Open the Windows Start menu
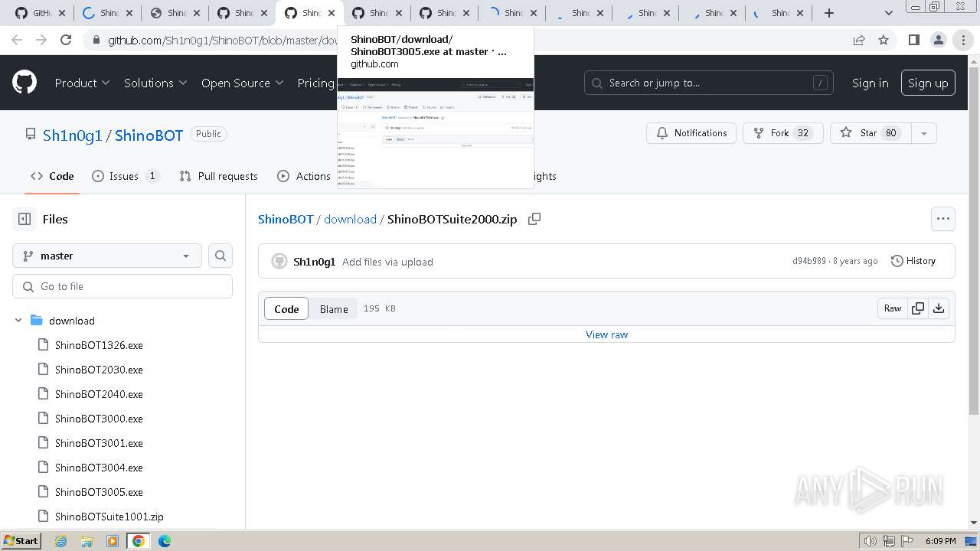This screenshot has height=551, width=980. click(x=21, y=541)
